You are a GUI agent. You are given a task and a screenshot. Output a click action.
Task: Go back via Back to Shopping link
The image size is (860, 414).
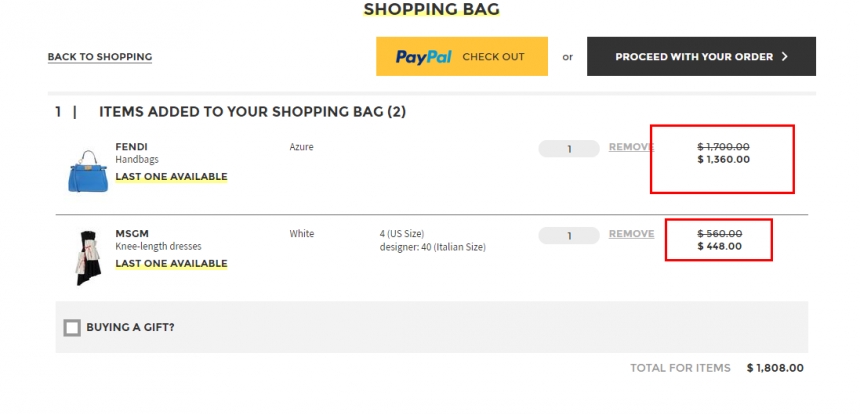(100, 57)
